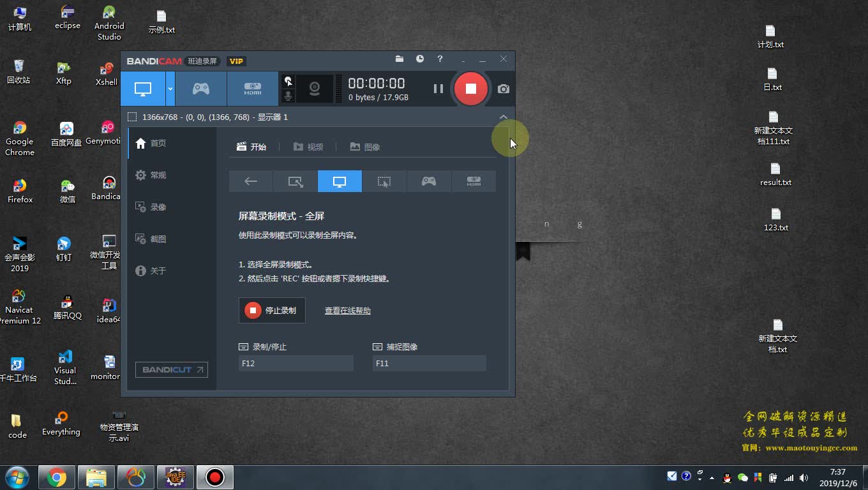868x490 pixels.
Task: Open the 查看在线帮助 link
Action: tap(348, 311)
